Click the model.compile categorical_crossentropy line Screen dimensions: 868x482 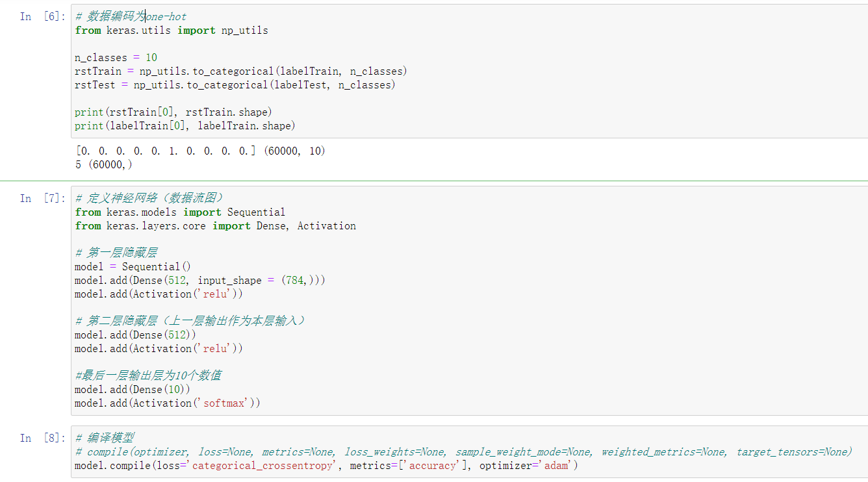point(326,466)
